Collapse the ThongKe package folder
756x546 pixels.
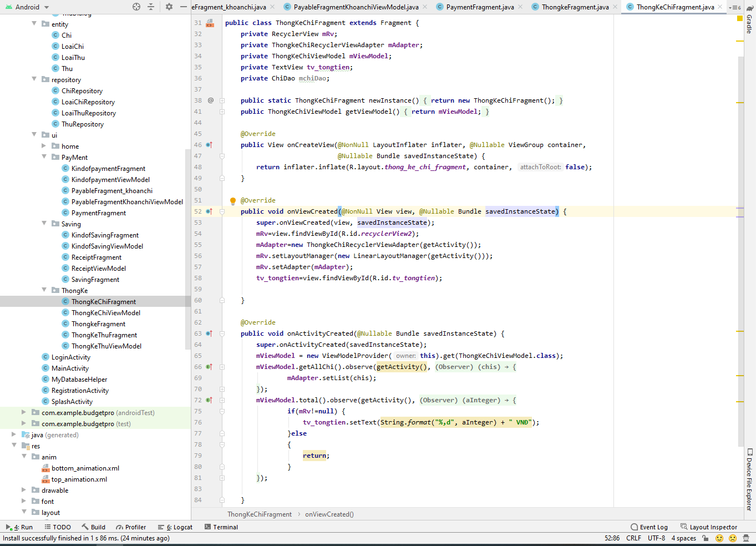[x=44, y=290]
